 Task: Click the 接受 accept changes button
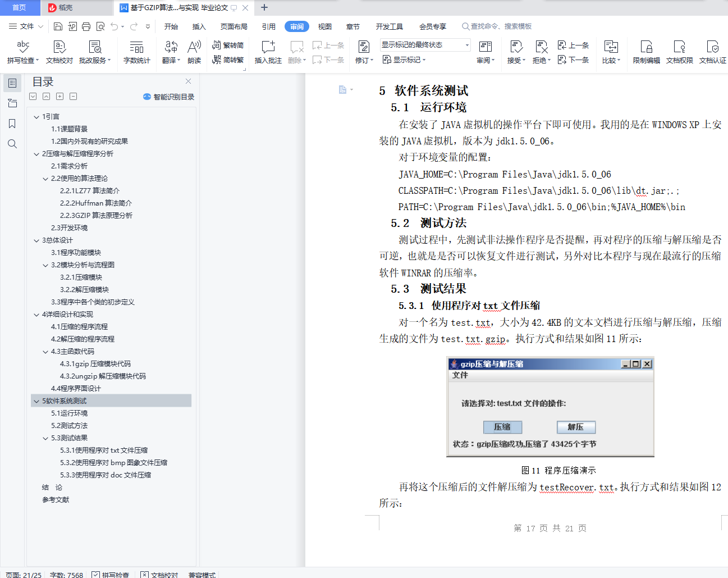click(516, 52)
